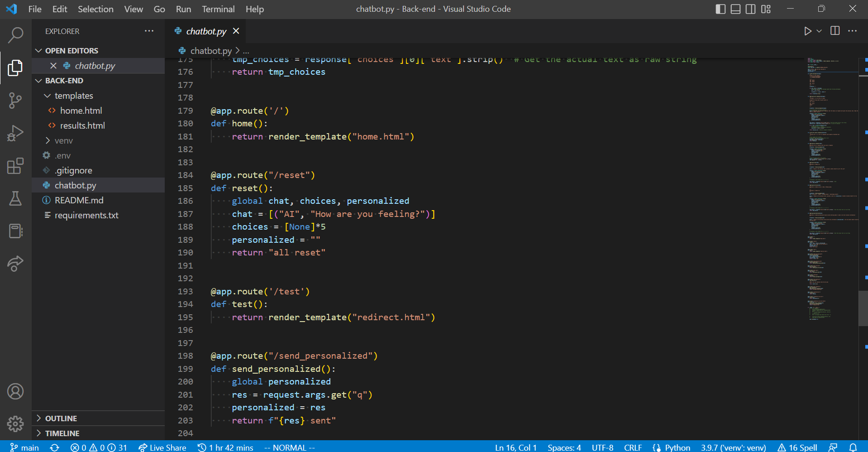Select the chatbot.py editor tab
The image size is (868, 452).
point(206,31)
